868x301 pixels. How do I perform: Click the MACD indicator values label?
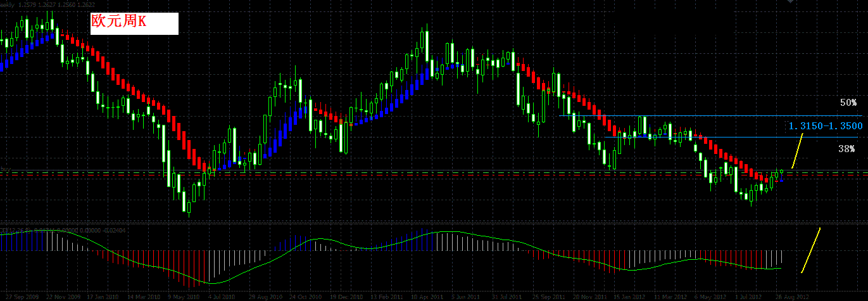pyautogui.click(x=63, y=229)
